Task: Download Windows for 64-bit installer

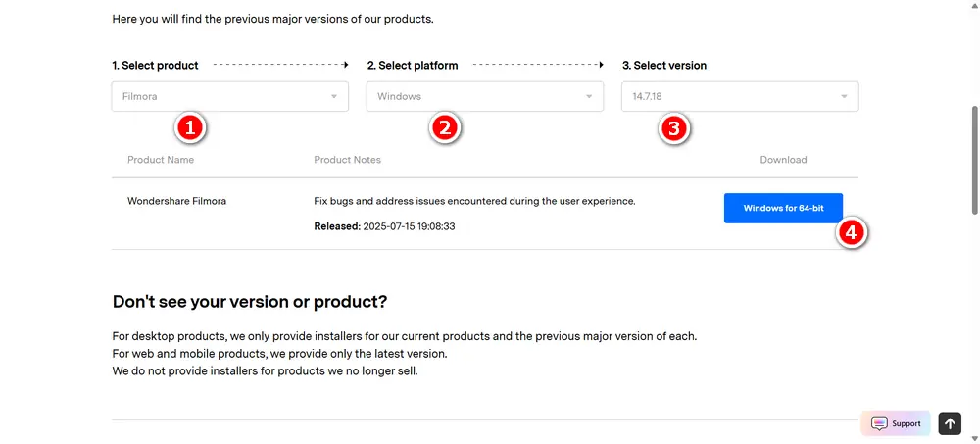Action: click(783, 208)
